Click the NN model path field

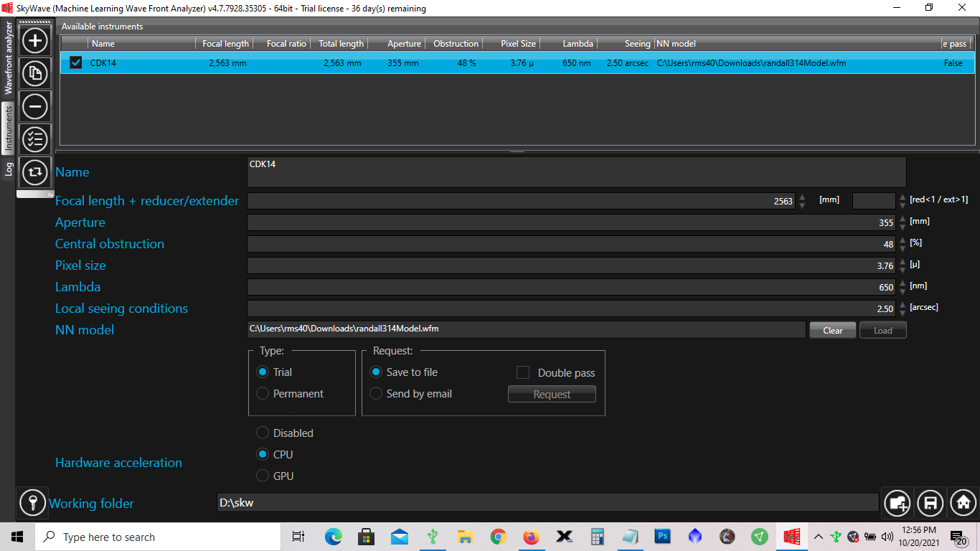(526, 330)
